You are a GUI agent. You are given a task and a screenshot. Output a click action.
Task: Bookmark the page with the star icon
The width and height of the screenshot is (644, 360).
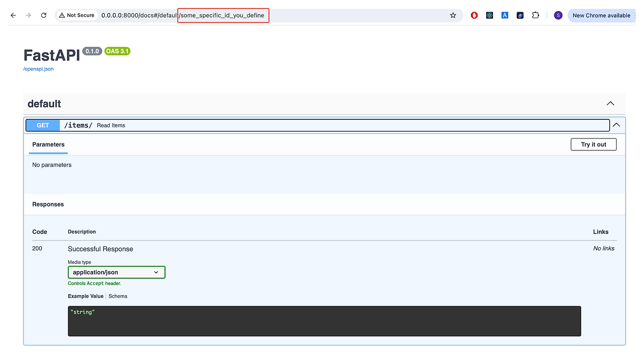coord(452,15)
